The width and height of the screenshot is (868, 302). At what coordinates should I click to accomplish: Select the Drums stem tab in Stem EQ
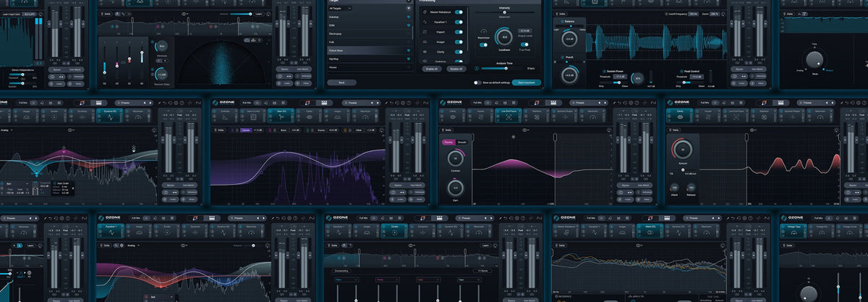(320, 130)
